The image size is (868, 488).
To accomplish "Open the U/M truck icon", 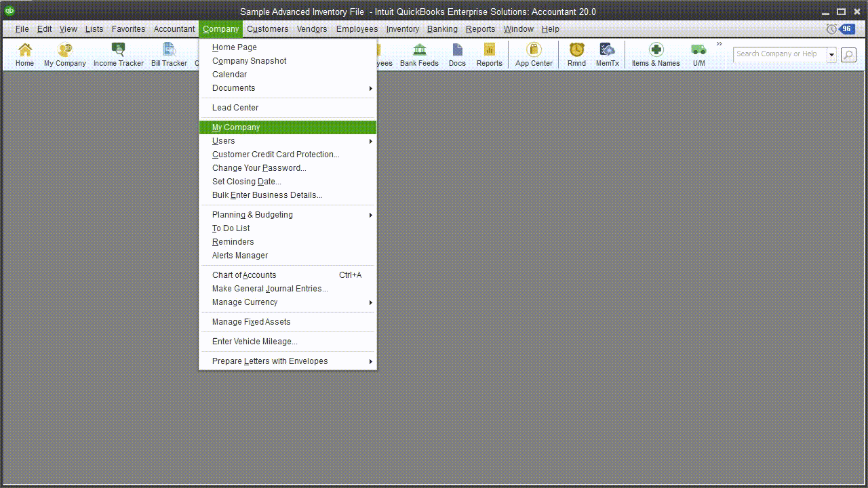I will [698, 55].
